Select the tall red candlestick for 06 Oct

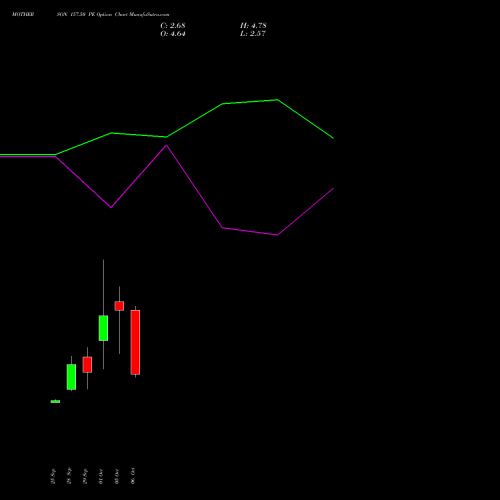[x=135, y=342]
